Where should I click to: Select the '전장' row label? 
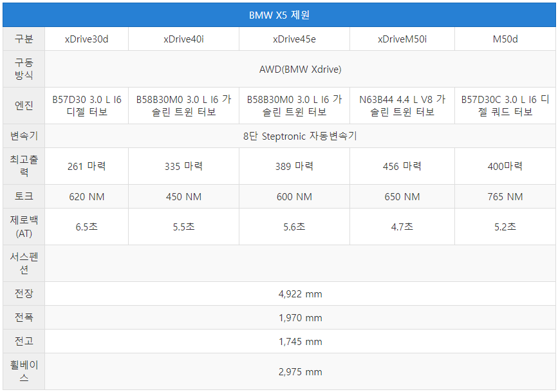(24, 294)
